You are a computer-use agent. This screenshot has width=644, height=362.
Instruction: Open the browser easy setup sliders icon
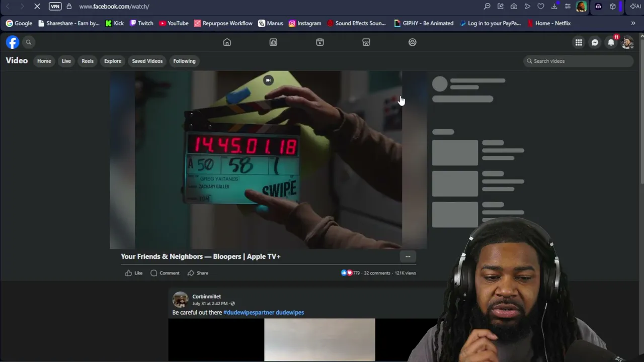(568, 7)
